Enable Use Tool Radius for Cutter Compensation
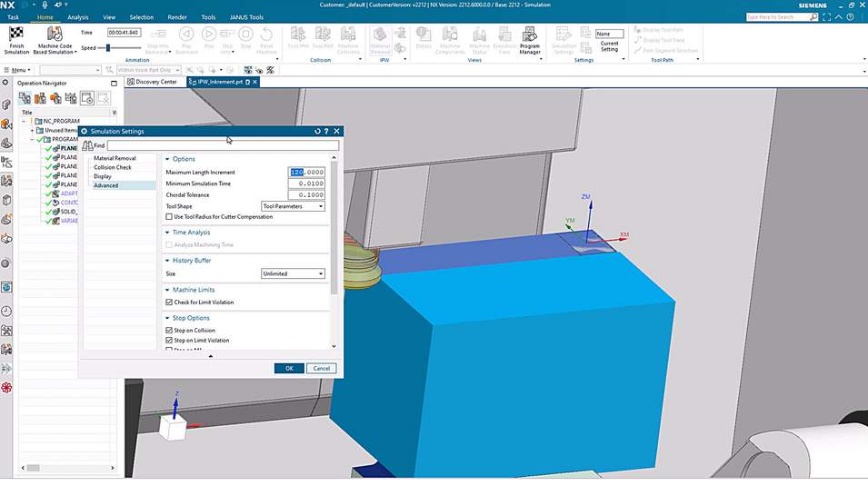 (x=169, y=217)
